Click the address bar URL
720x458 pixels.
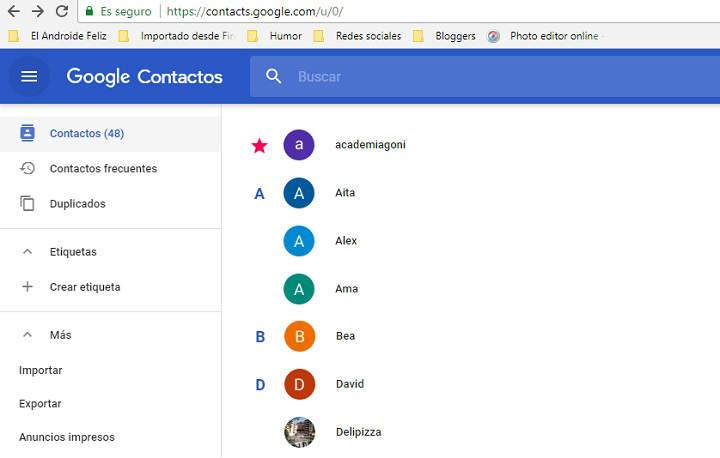[x=255, y=11]
